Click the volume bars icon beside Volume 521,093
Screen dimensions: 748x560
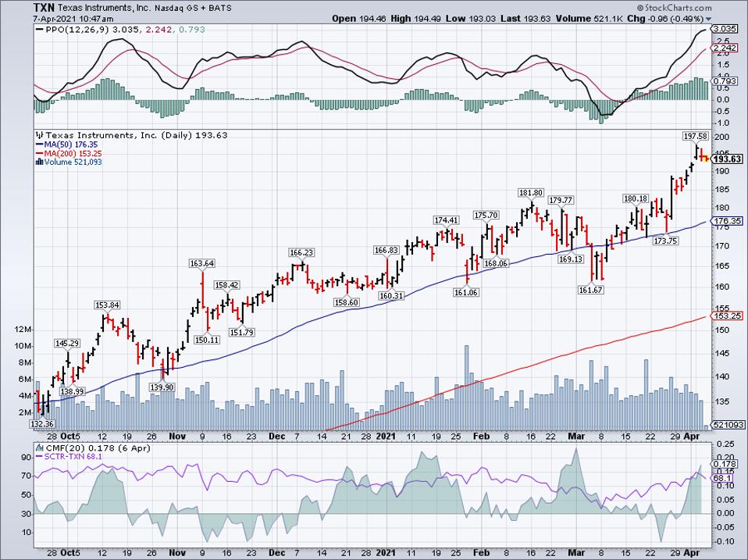pyautogui.click(x=40, y=162)
